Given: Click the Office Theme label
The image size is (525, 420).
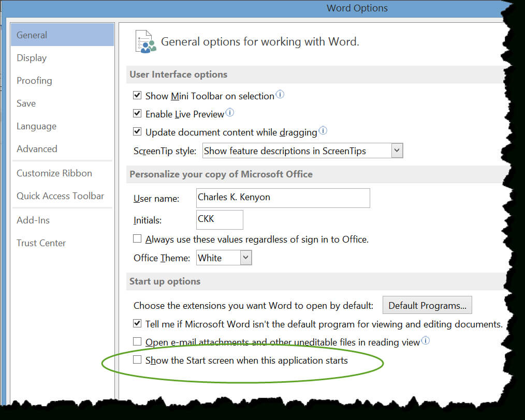Looking at the screenshot, I should pyautogui.click(x=162, y=258).
